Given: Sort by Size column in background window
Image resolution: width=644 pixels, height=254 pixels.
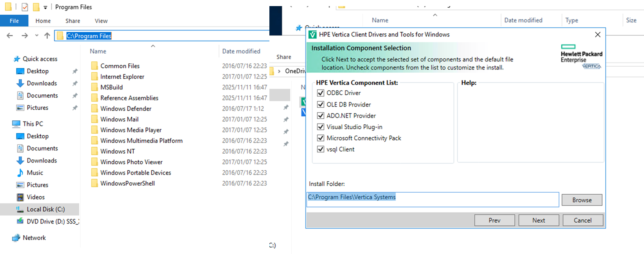Looking at the screenshot, I should coord(631,20).
